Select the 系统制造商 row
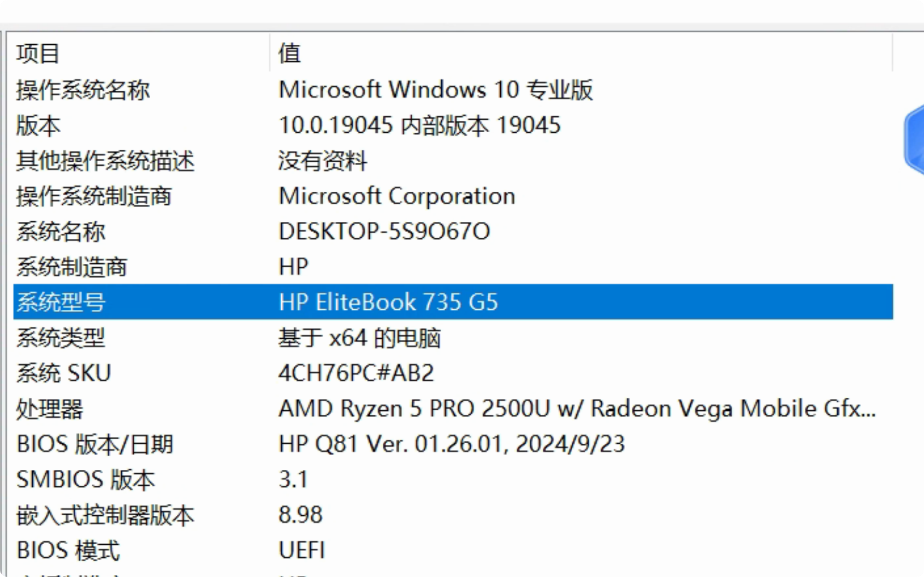924x577 pixels. [72, 267]
